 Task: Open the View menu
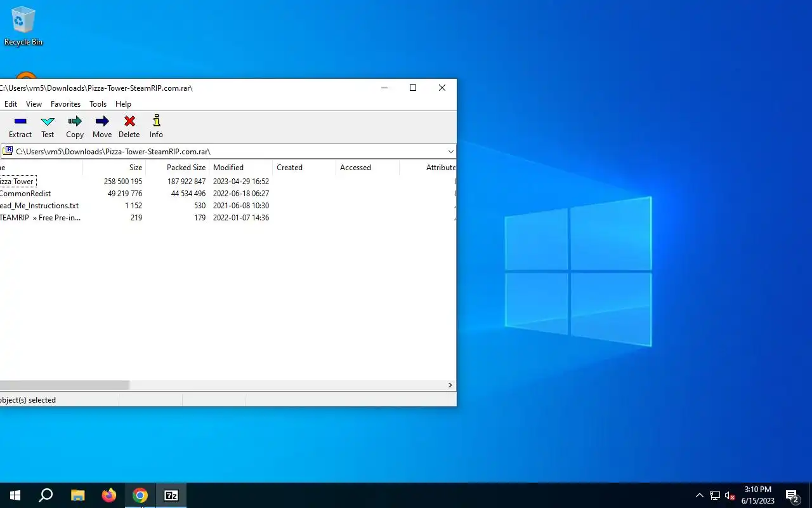click(34, 104)
